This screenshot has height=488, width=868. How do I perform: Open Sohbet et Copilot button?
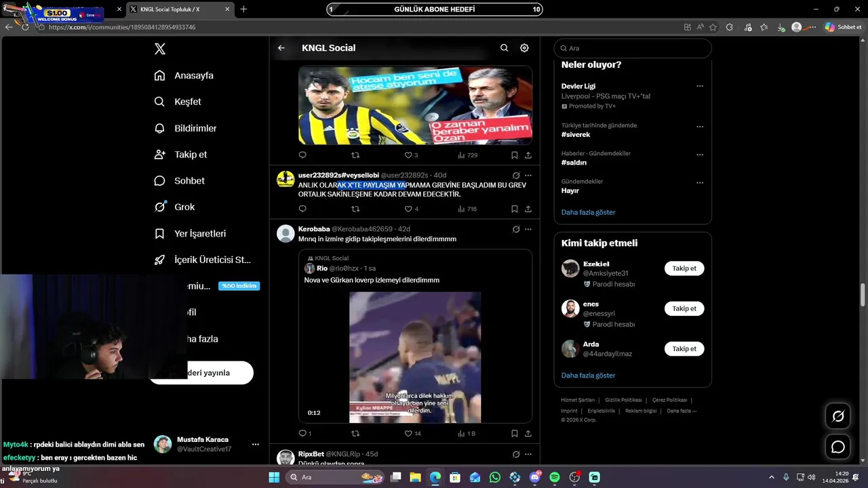point(844,27)
